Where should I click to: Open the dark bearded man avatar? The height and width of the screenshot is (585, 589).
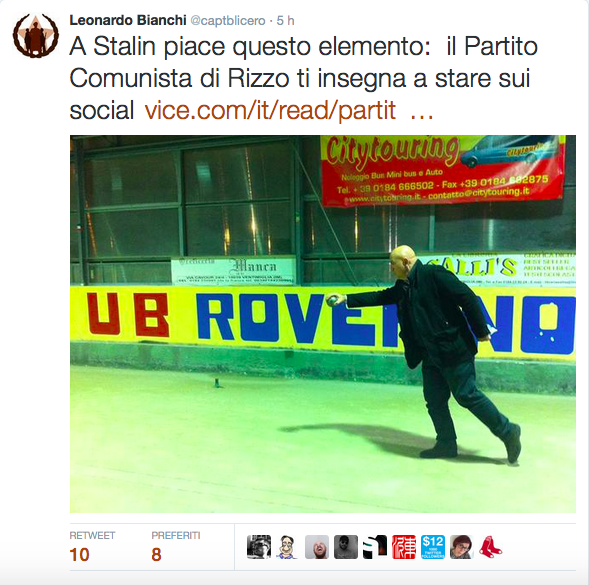(x=346, y=547)
